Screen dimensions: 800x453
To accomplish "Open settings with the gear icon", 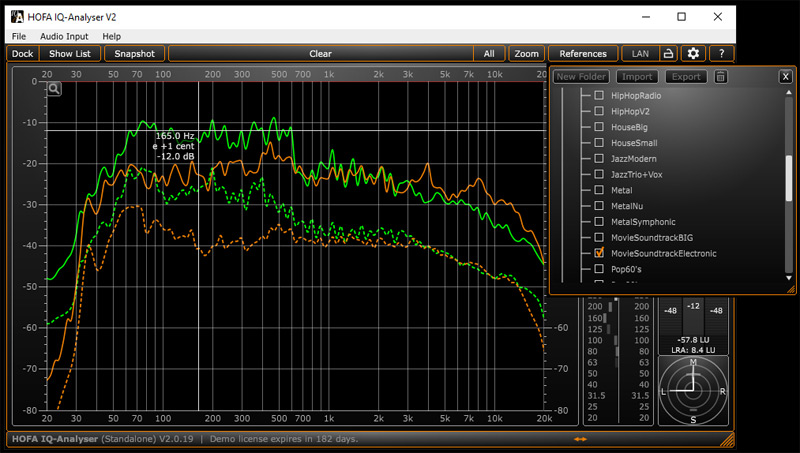I will click(x=693, y=54).
